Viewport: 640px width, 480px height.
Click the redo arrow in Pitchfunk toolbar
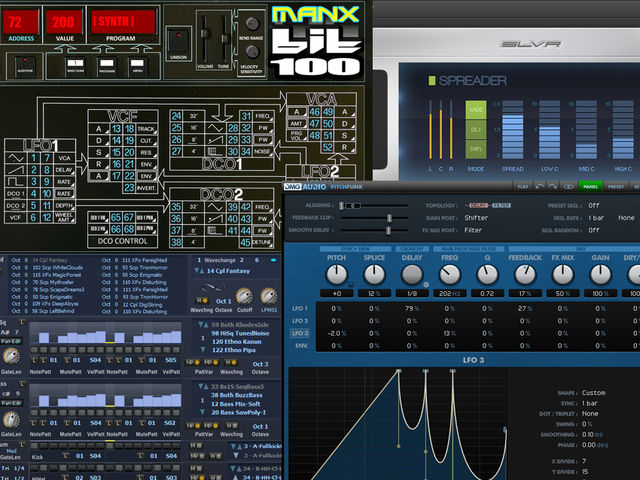pos(553,187)
